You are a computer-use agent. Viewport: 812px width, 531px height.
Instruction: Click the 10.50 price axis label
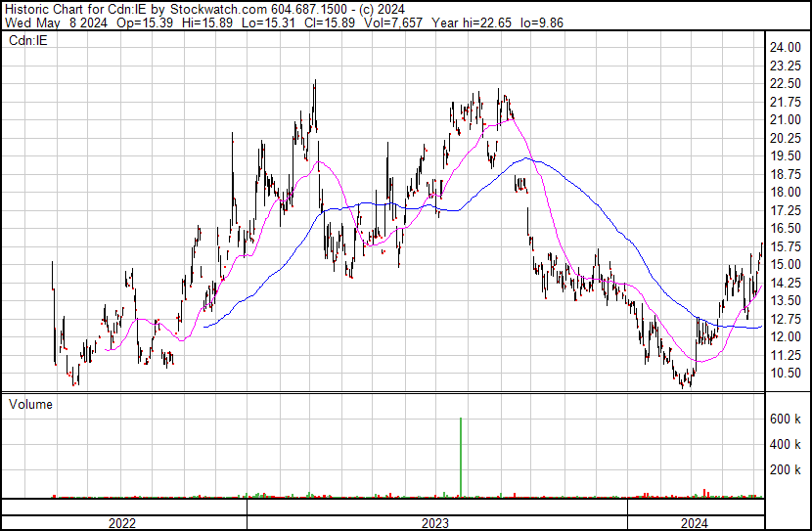click(x=787, y=374)
